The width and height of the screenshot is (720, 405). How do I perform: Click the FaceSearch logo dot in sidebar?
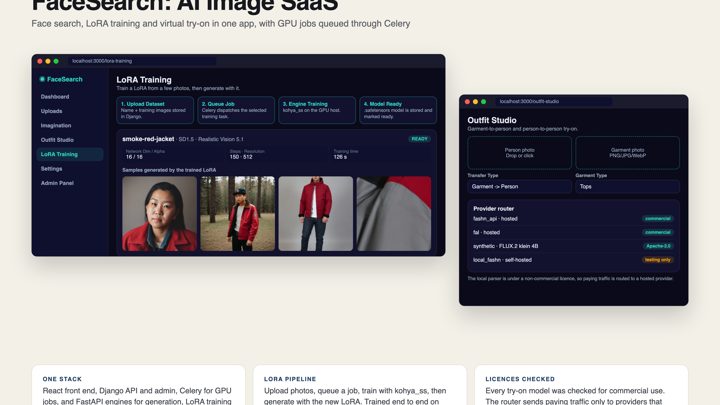tap(42, 79)
